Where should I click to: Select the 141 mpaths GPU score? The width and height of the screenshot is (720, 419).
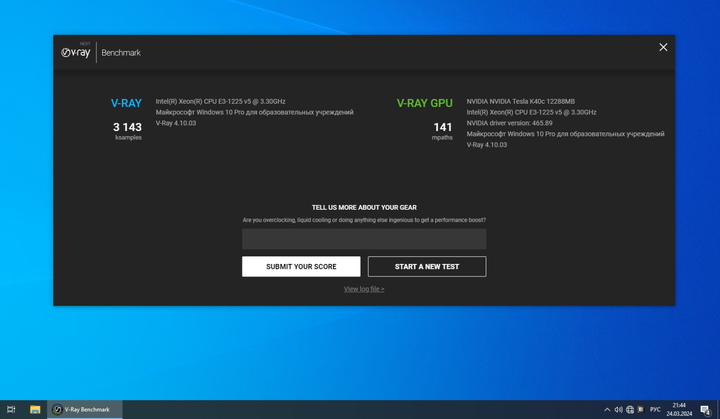click(x=443, y=130)
